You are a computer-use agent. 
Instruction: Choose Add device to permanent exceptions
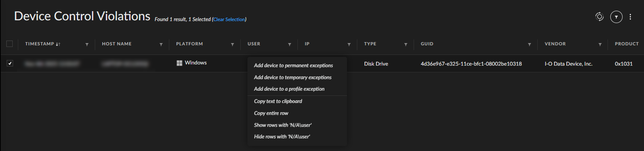(293, 65)
